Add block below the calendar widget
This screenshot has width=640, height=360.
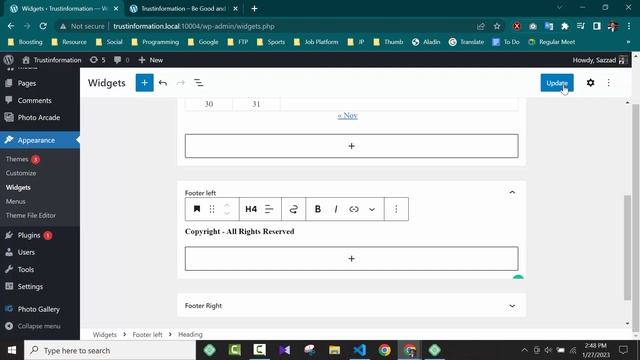pyautogui.click(x=351, y=146)
